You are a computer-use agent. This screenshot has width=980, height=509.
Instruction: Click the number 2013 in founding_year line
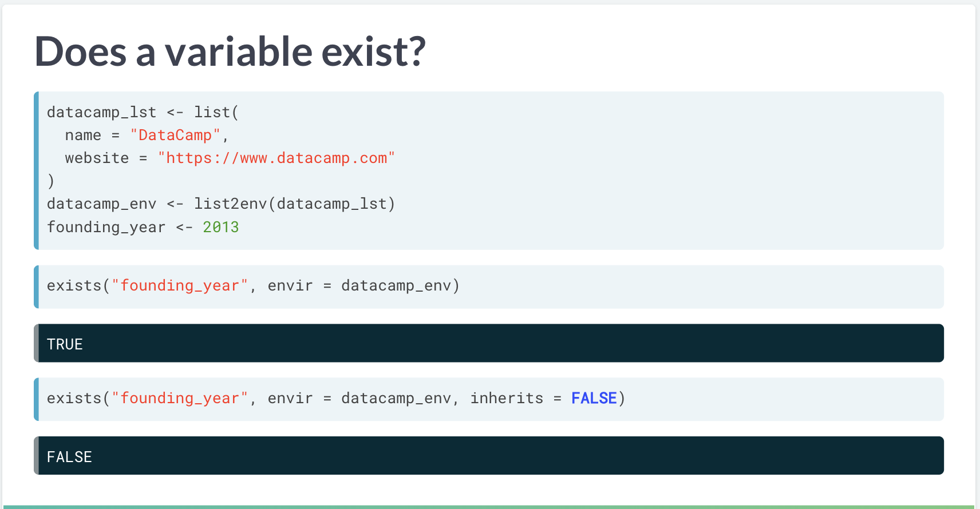point(221,227)
